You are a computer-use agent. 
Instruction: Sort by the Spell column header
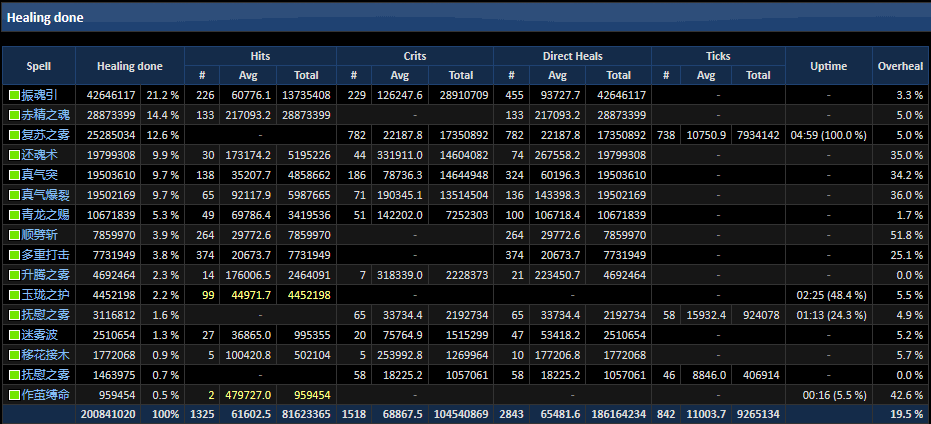point(38,66)
